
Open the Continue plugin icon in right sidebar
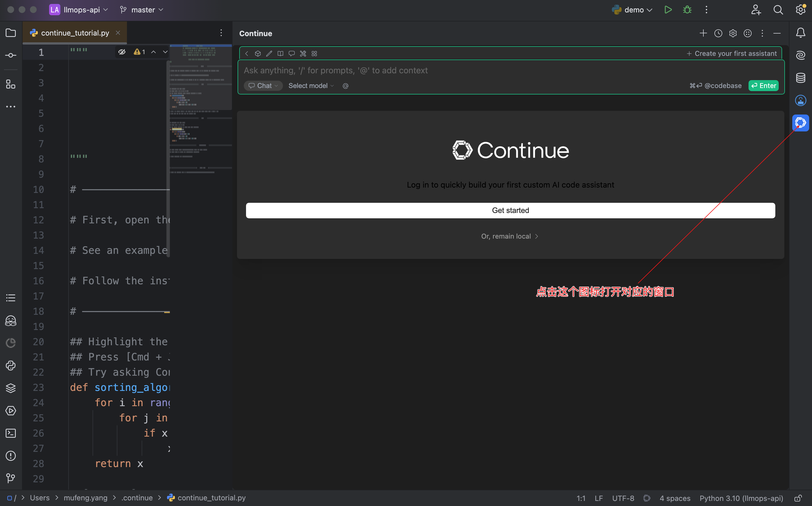tap(801, 123)
